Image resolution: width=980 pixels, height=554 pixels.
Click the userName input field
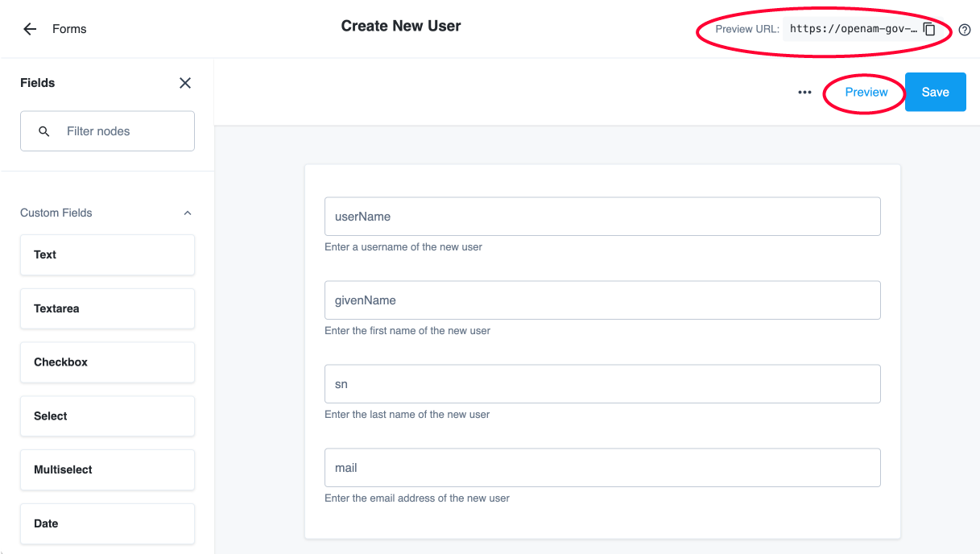click(x=602, y=216)
